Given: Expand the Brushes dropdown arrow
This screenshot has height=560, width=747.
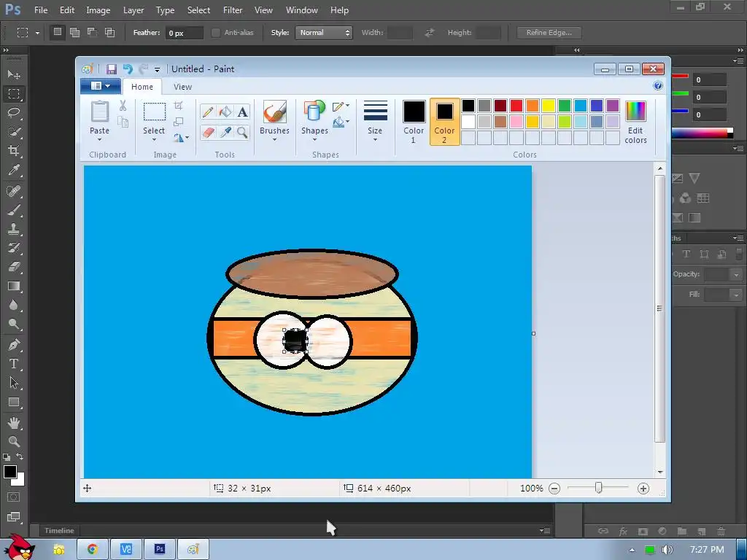Looking at the screenshot, I should point(275,140).
